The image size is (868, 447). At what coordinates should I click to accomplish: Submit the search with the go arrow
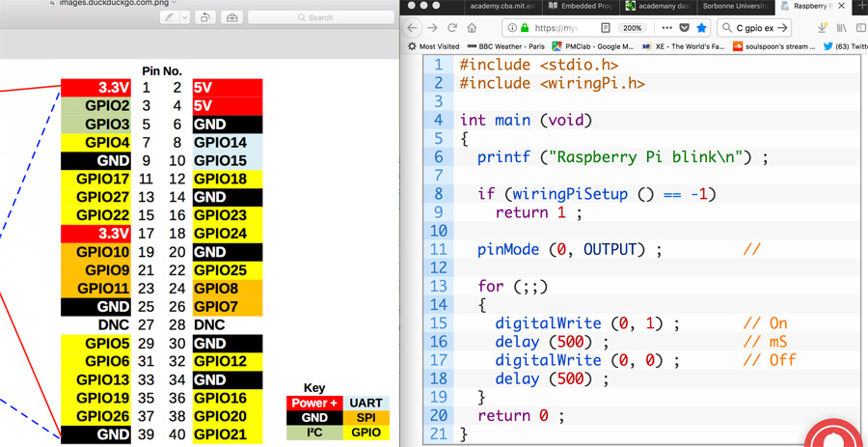(782, 28)
